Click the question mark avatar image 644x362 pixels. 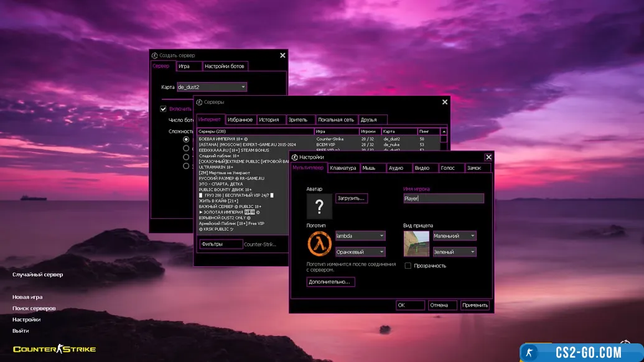(319, 206)
